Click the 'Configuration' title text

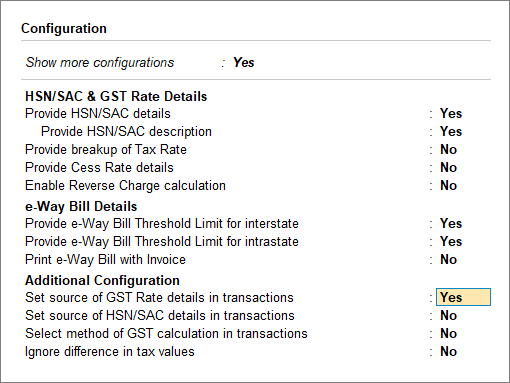click(64, 28)
